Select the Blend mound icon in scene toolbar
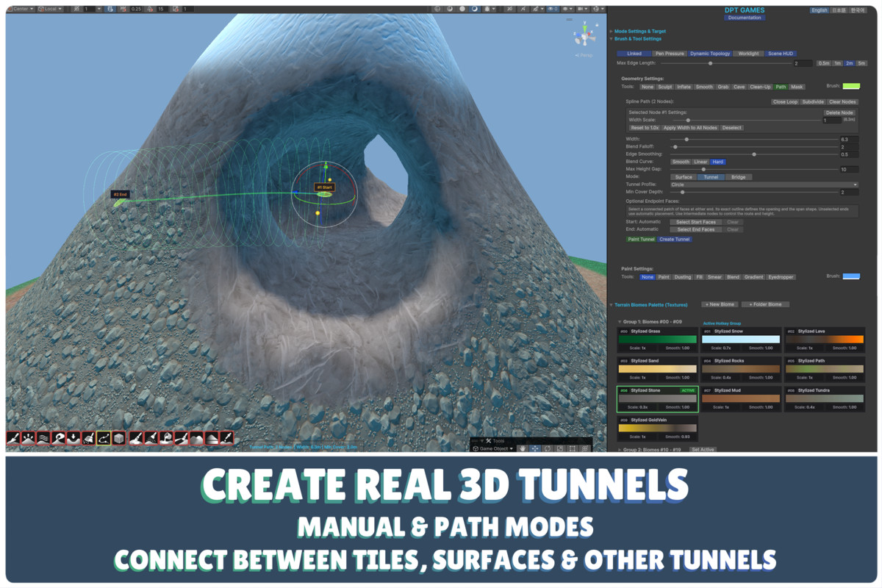 point(196,438)
